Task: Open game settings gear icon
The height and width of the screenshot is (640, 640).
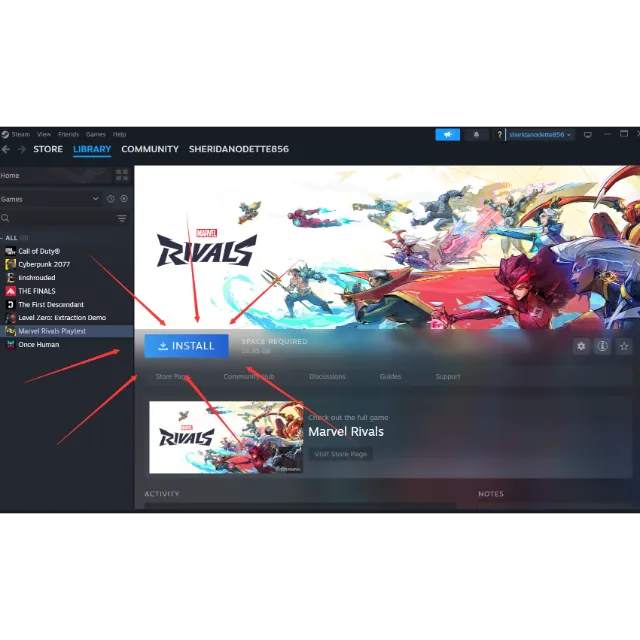Action: coord(581,347)
